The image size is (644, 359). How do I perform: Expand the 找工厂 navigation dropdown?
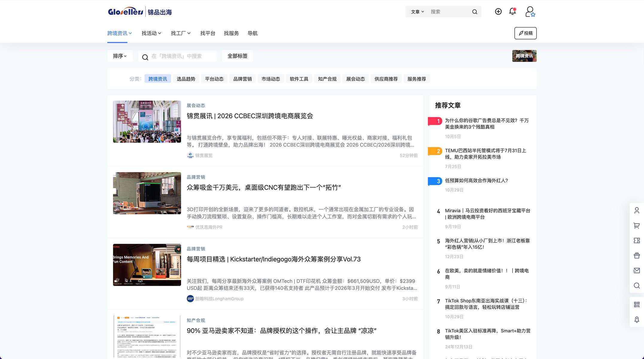(181, 33)
